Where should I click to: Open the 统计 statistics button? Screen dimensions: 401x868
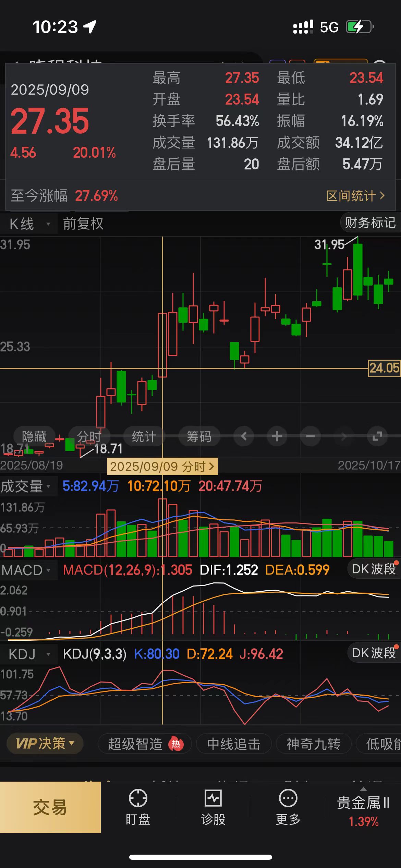point(144,436)
